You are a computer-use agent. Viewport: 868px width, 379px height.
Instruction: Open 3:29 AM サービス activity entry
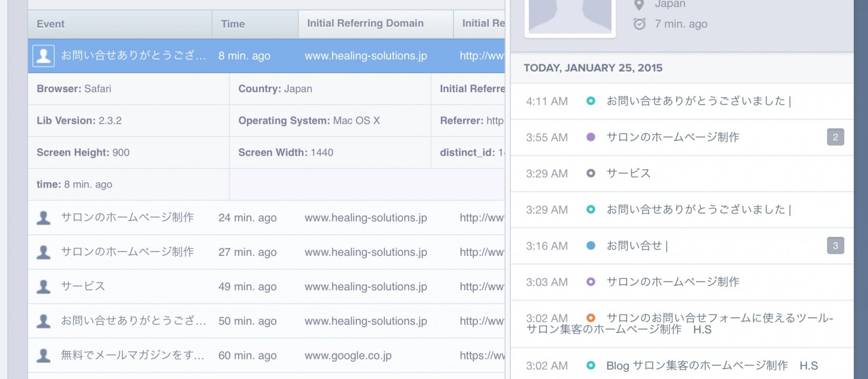[682, 174]
